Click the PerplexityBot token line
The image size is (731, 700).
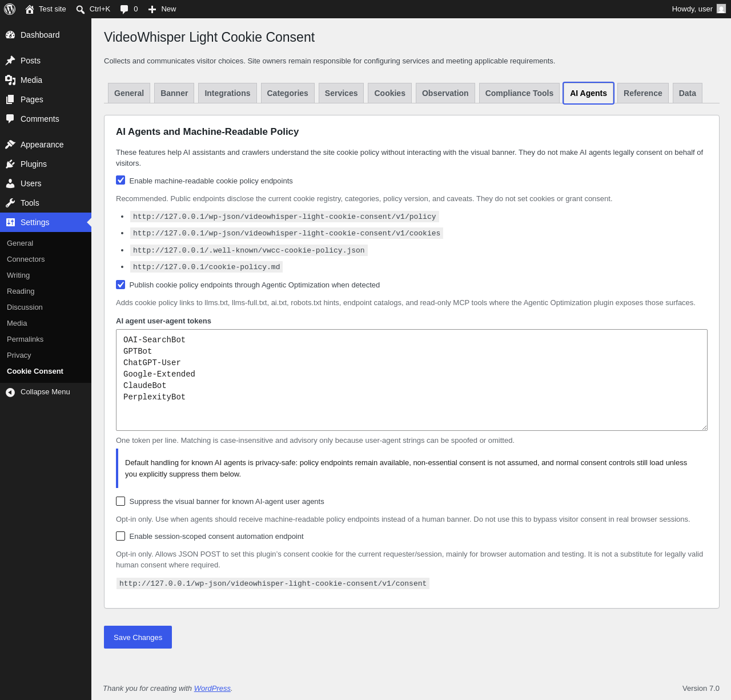click(154, 397)
